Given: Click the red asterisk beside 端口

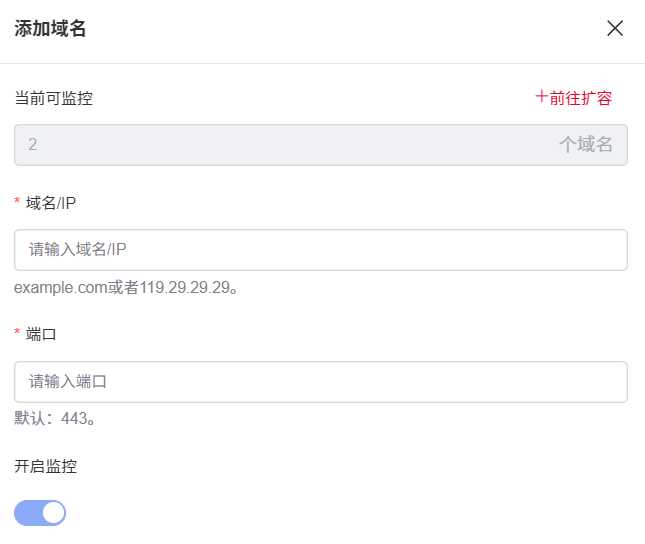Looking at the screenshot, I should pos(17,334).
